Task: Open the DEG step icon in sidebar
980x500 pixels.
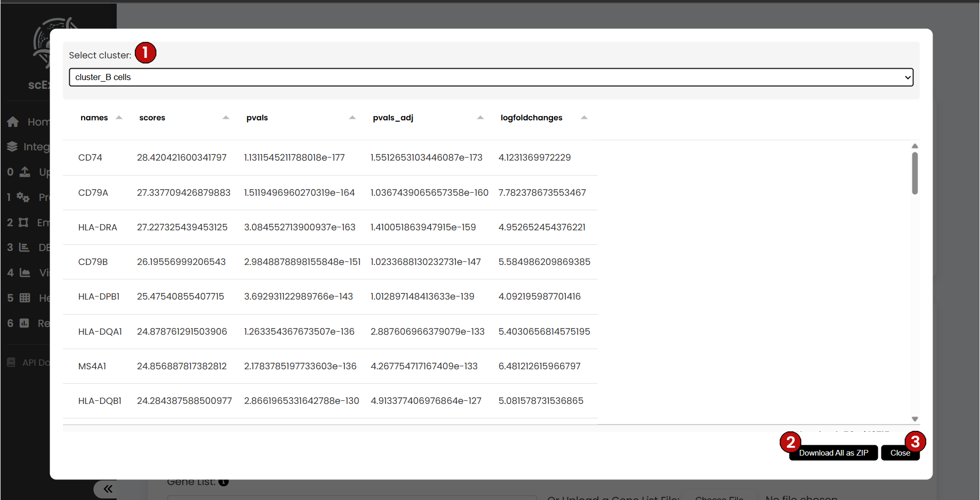Action: pos(24,247)
